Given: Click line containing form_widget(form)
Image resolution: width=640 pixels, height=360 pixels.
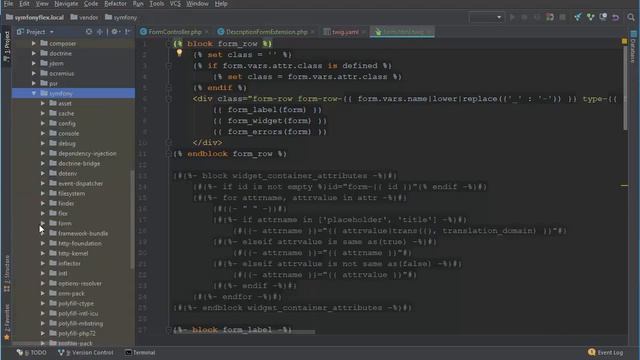Looking at the screenshot, I should pyautogui.click(x=269, y=121).
